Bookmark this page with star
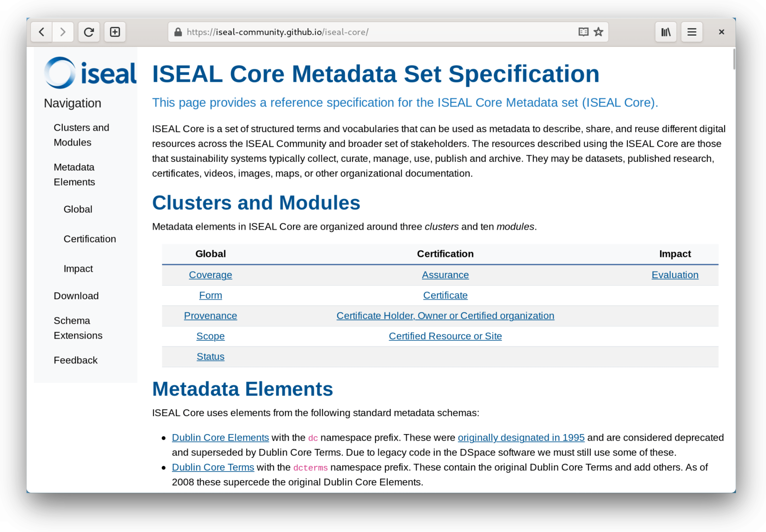Screen dimensions: 766x532 coord(599,32)
